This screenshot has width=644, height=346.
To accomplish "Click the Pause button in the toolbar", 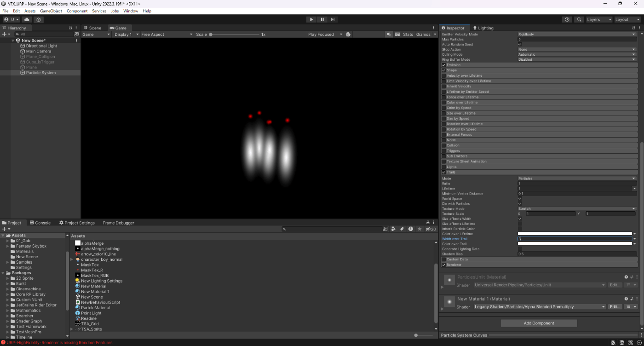I will [322, 19].
